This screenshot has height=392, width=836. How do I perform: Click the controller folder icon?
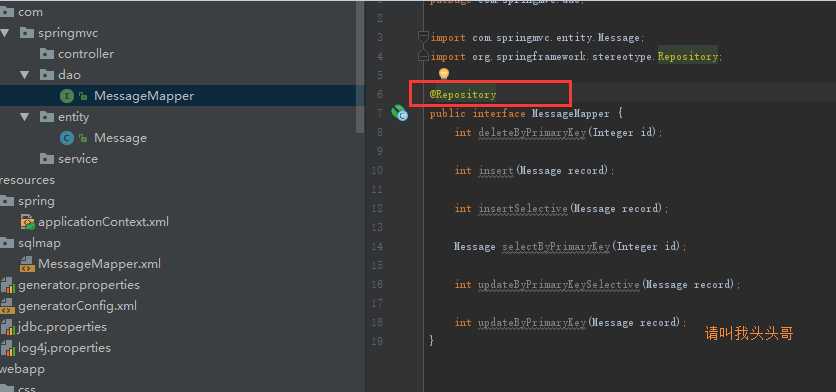pyautogui.click(x=47, y=54)
